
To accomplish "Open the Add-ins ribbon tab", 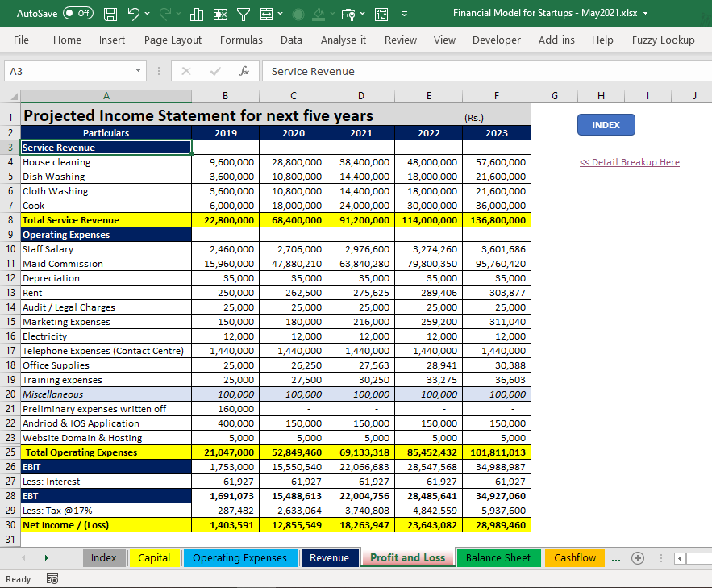I will 556,40.
